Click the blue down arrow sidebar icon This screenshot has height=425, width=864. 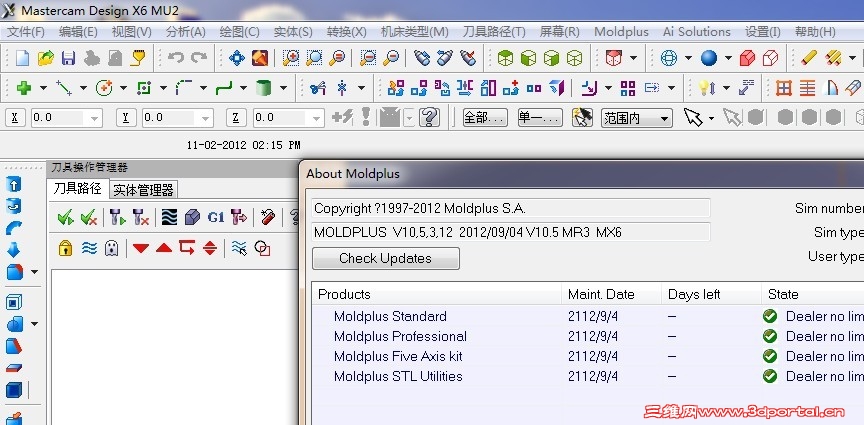point(14,250)
